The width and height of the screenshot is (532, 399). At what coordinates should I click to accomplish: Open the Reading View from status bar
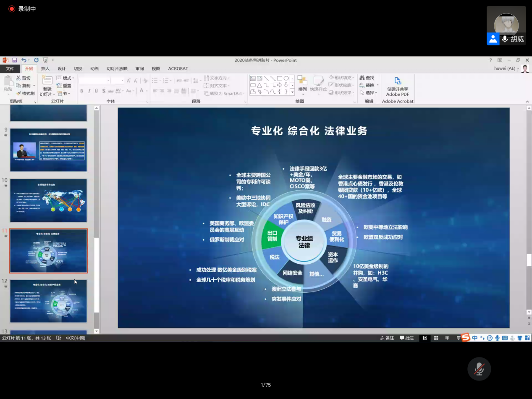(x=447, y=338)
